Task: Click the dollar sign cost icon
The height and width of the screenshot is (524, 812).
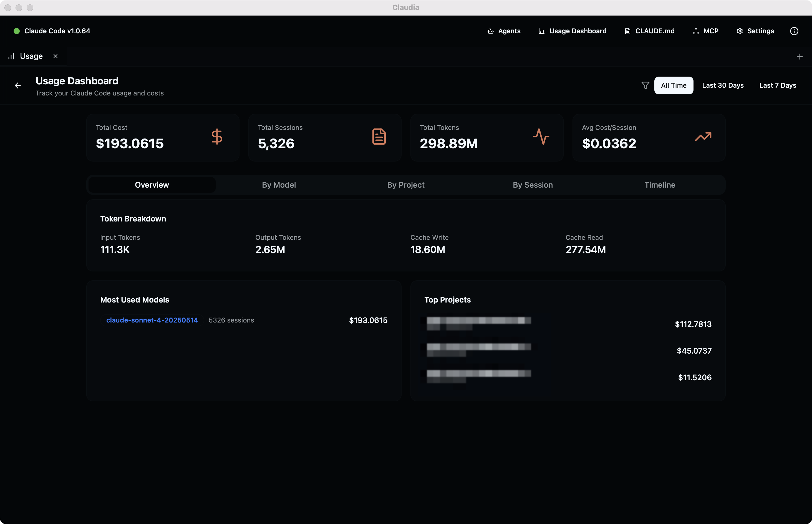Action: 217,137
